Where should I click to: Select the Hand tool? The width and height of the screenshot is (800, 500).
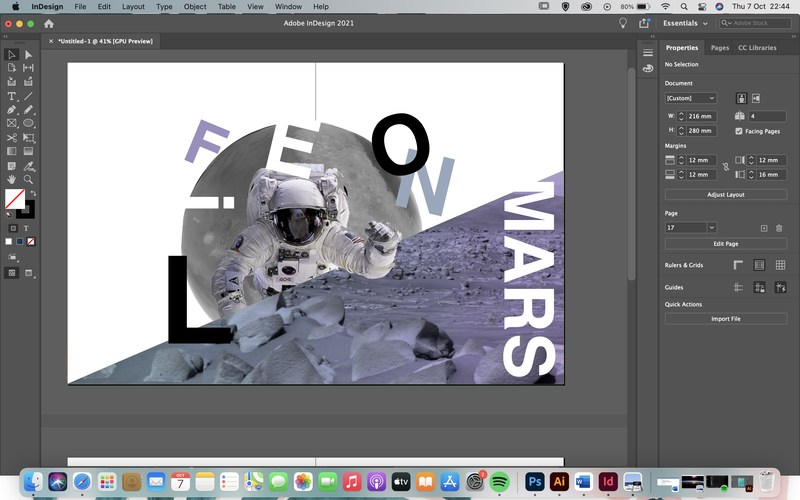(x=11, y=180)
